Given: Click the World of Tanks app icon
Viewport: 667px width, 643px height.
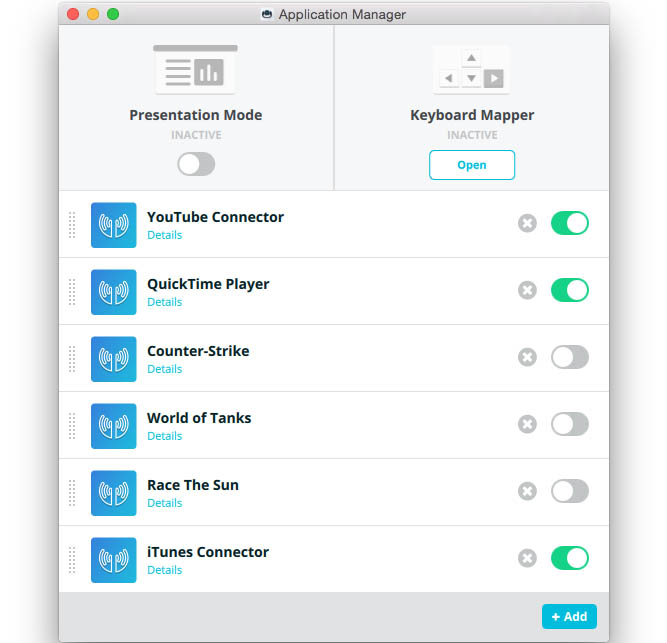Looking at the screenshot, I should pos(114,426).
